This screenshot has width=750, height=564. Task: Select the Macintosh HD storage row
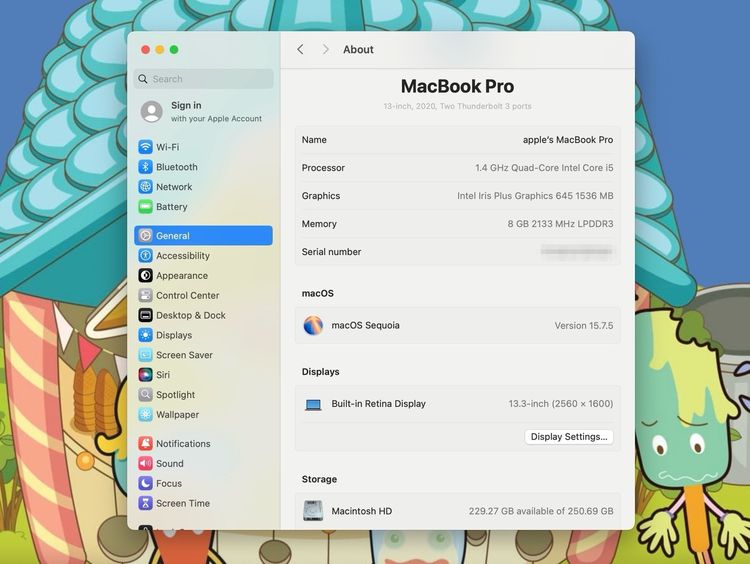tap(457, 511)
